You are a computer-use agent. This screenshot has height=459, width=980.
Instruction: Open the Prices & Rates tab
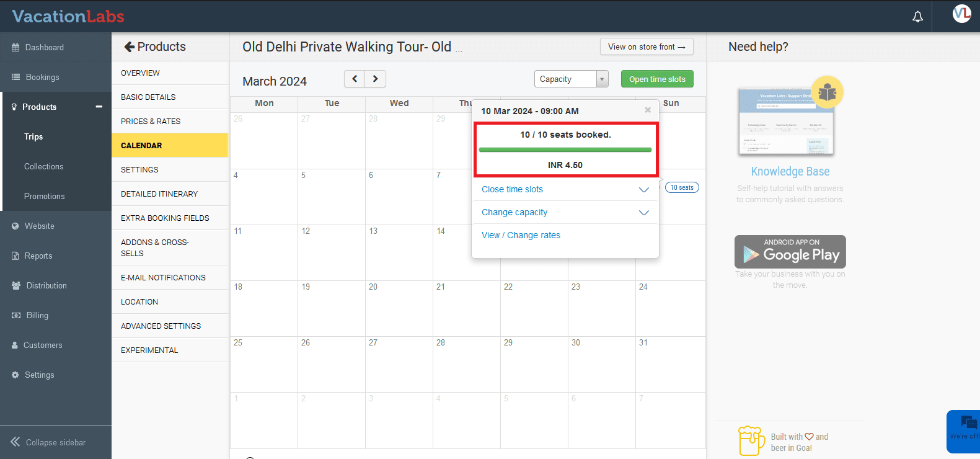coord(151,121)
